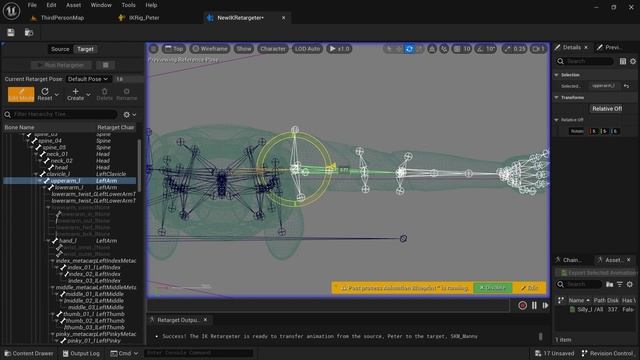This screenshot has height=360, width=640.
Task: Open the Preview tab beside Details
Action: [x=609, y=48]
